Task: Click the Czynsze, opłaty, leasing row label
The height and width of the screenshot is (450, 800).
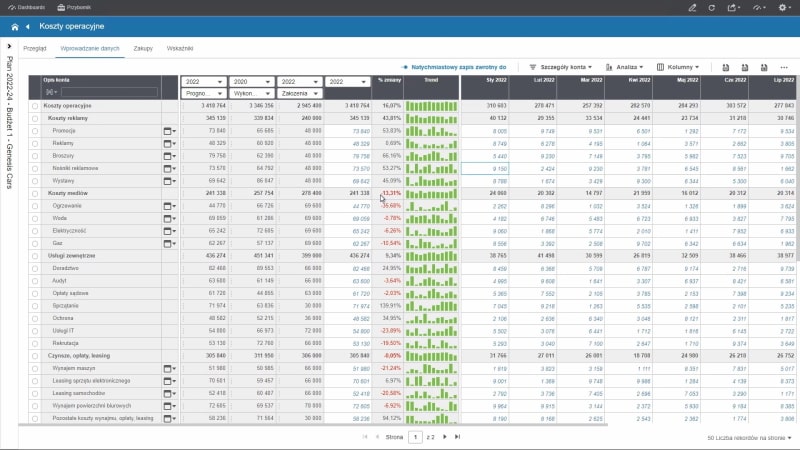Action: coord(79,356)
